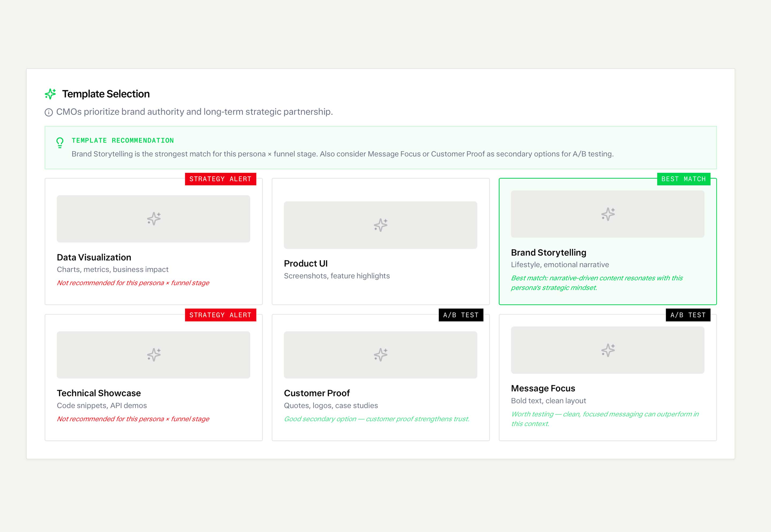This screenshot has height=532, width=771.
Task: Choose the Product UI template title
Action: point(306,264)
